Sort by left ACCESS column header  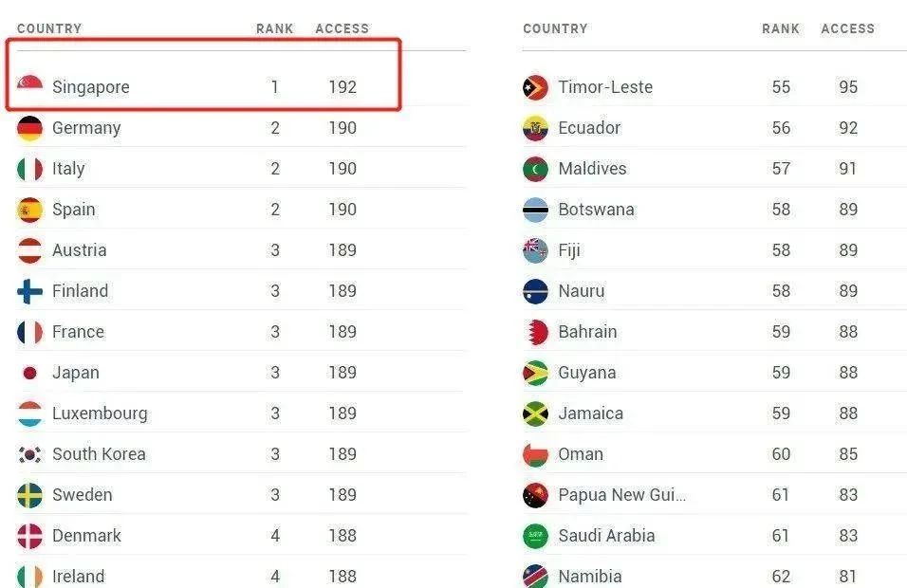[342, 28]
